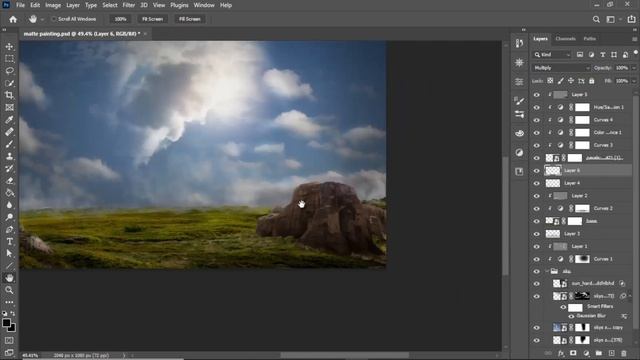Screen dimensions: 640x360
Task: Select the Lasso tool
Action: 9,71
